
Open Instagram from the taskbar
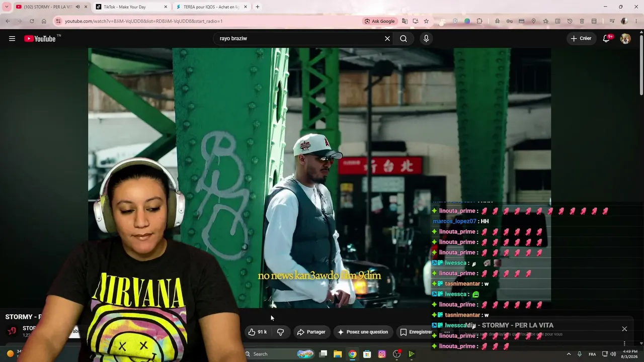382,354
